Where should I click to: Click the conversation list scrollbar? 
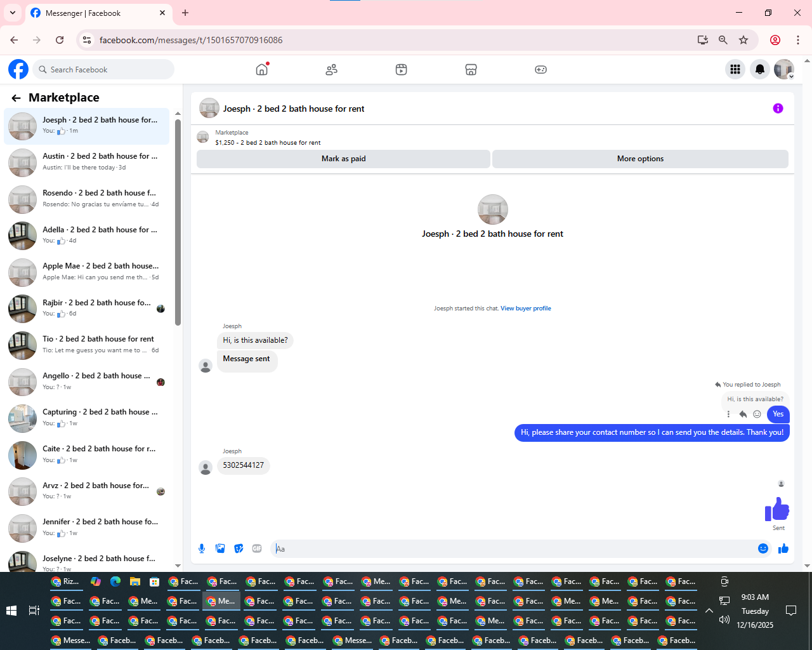(178, 222)
